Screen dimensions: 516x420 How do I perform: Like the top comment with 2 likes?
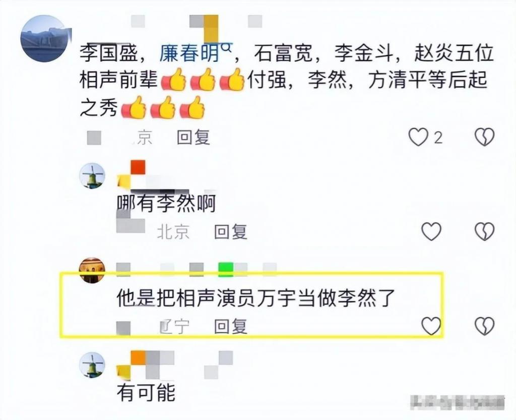coord(418,137)
